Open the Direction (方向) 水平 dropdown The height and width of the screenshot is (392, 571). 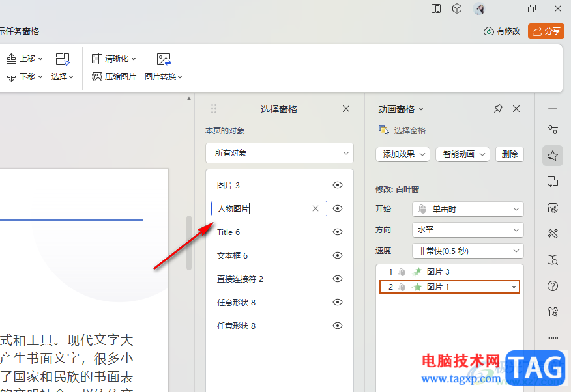click(467, 230)
